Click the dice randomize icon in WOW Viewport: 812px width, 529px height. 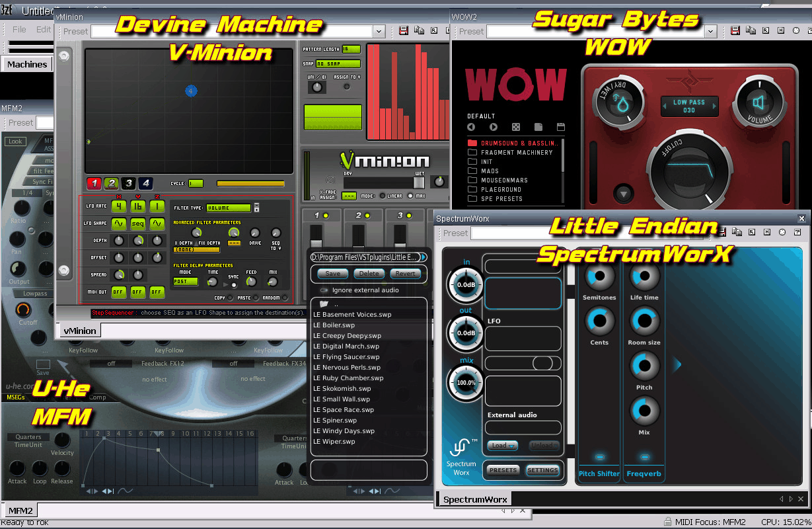tap(516, 127)
